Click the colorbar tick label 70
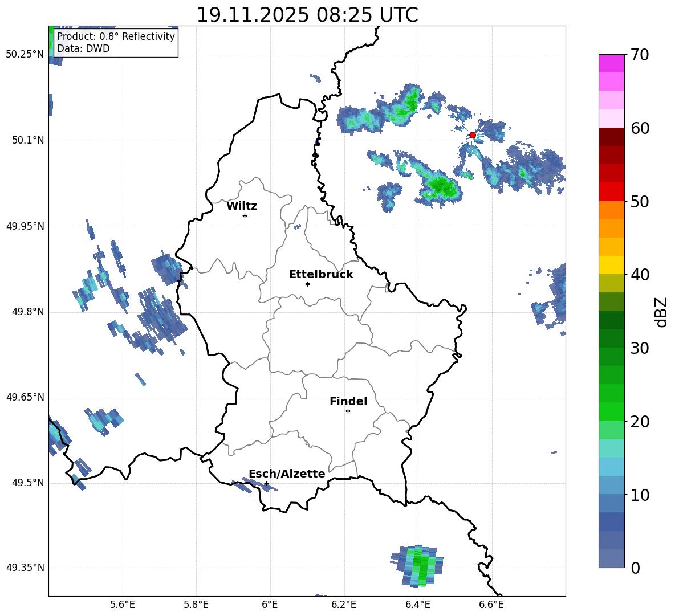The width and height of the screenshot is (675, 616). click(640, 55)
